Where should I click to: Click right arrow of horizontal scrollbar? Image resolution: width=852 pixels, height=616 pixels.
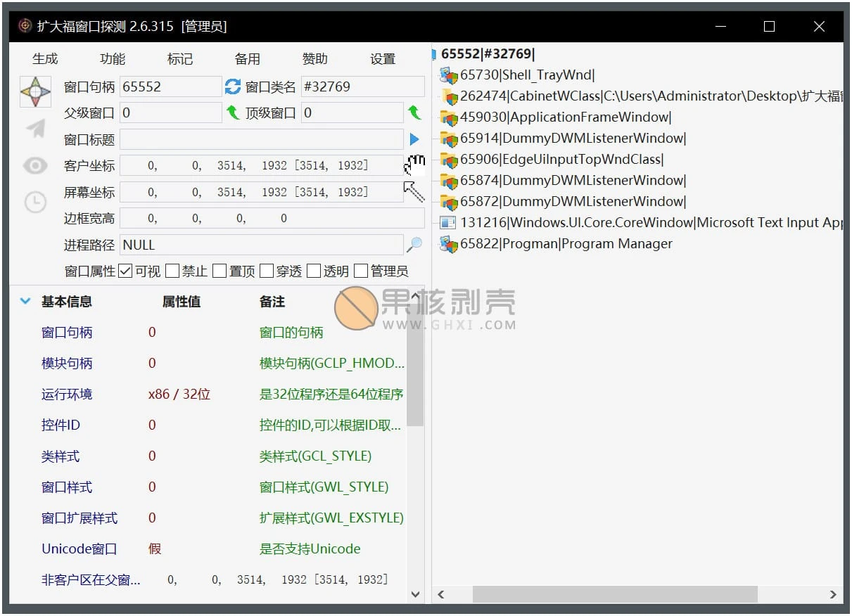click(833, 595)
